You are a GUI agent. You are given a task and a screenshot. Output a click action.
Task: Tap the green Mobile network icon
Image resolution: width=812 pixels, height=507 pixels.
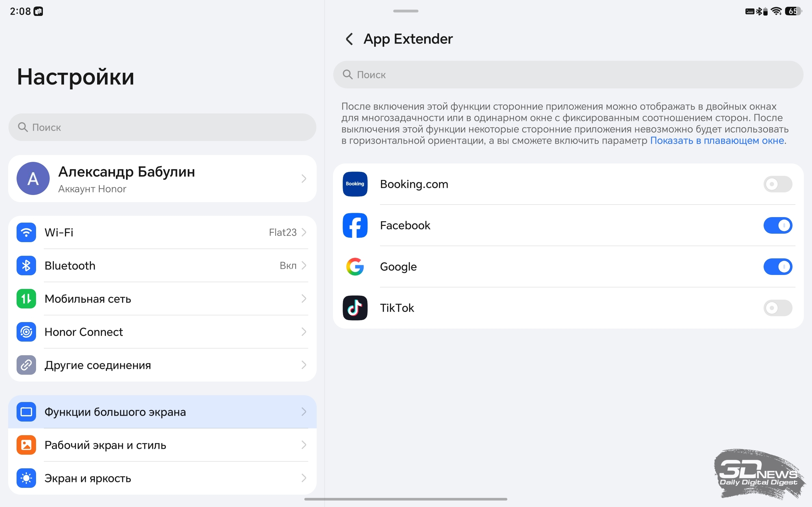coord(26,299)
